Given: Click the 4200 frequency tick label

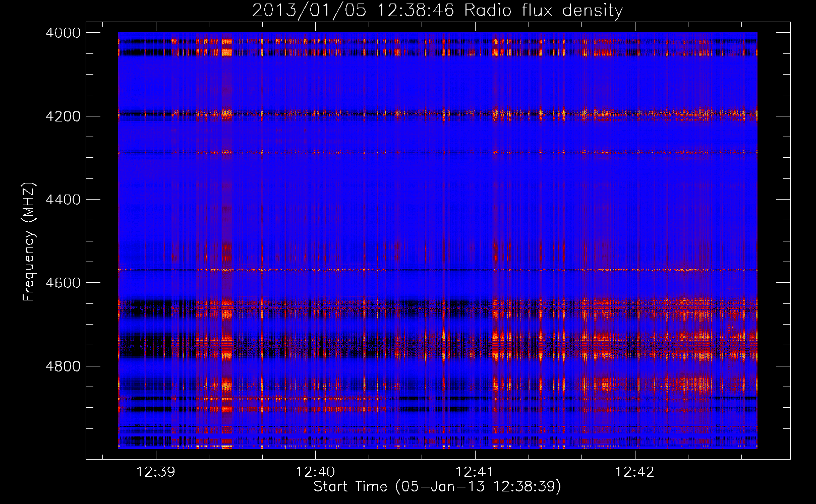Looking at the screenshot, I should click(x=63, y=116).
